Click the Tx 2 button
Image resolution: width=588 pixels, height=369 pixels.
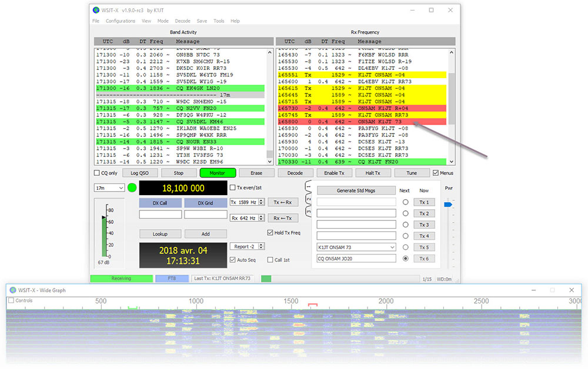pos(424,213)
